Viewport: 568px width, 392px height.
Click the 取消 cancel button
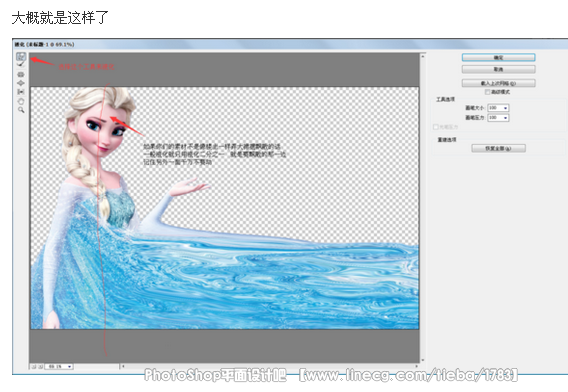coord(498,69)
